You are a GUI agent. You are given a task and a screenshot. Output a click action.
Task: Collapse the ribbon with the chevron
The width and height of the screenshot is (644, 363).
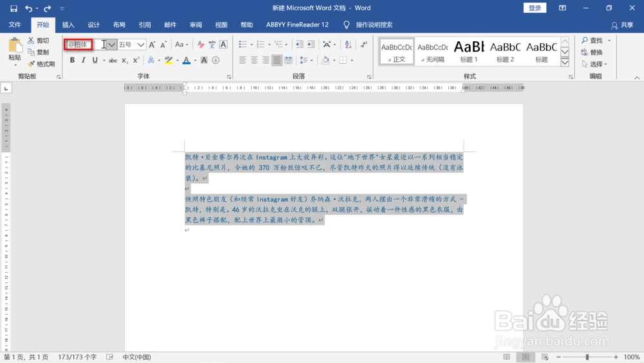[637, 77]
